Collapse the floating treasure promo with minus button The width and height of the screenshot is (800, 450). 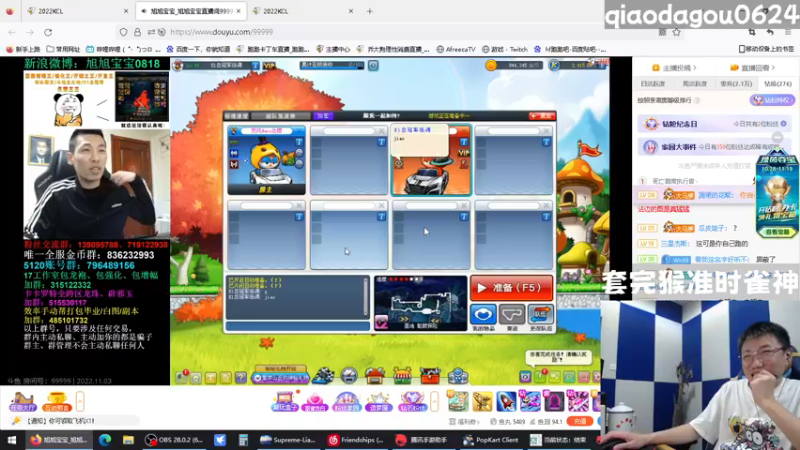point(777,138)
